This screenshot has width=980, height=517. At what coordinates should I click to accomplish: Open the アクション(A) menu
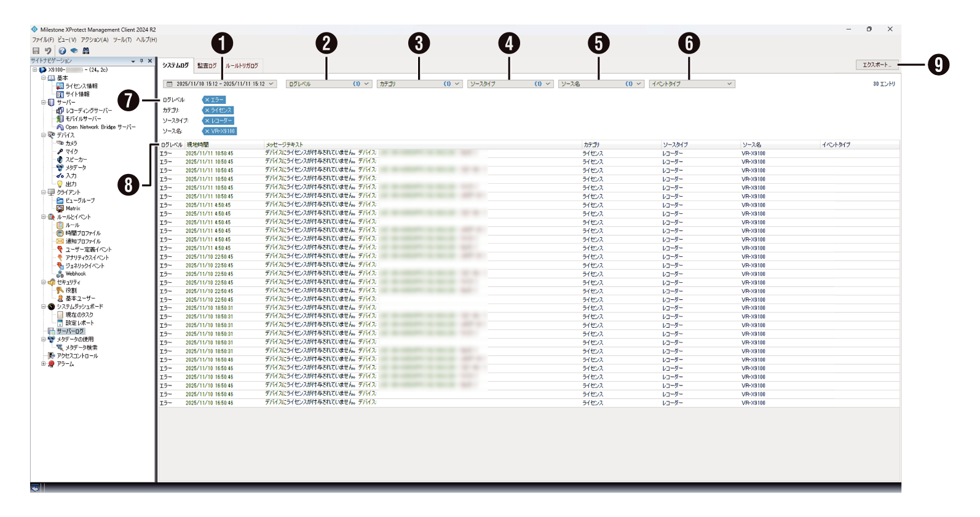[x=95, y=39]
